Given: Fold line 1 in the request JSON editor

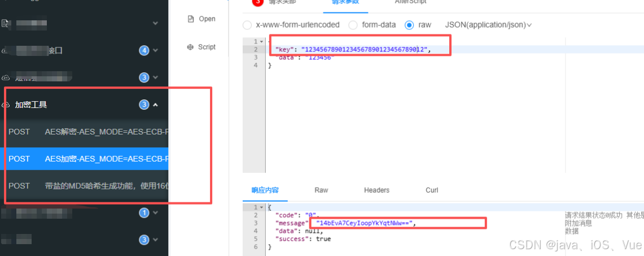Looking at the screenshot, I should click(x=262, y=42).
